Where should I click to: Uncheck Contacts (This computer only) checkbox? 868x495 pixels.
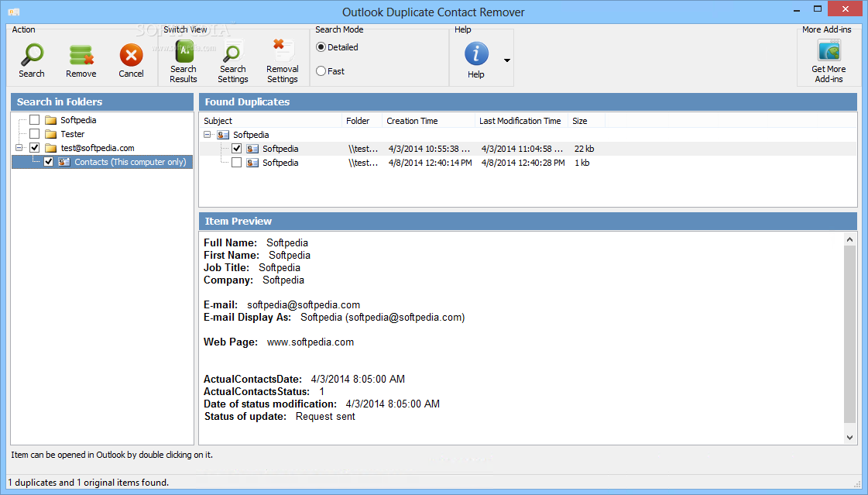[49, 162]
